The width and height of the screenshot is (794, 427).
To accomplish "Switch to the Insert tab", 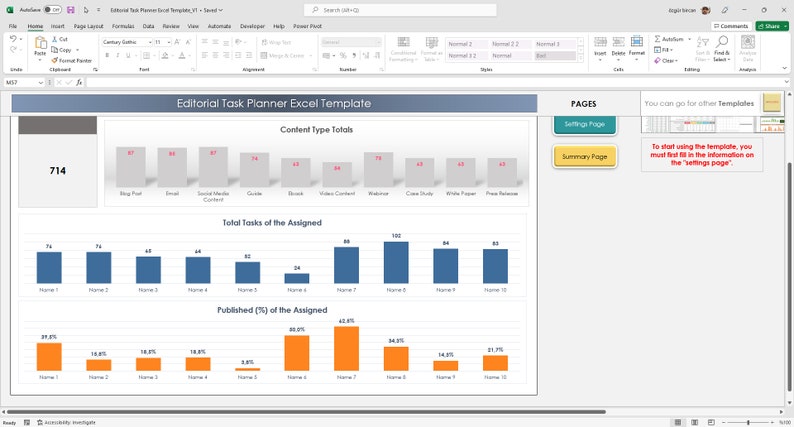I will coord(57,26).
